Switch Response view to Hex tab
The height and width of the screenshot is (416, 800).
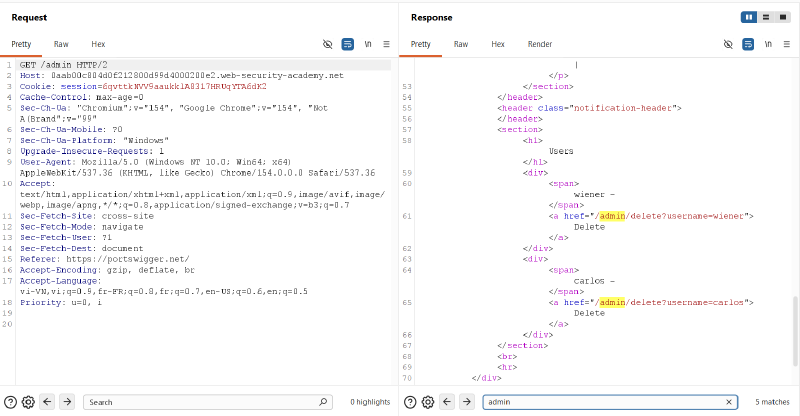point(497,44)
